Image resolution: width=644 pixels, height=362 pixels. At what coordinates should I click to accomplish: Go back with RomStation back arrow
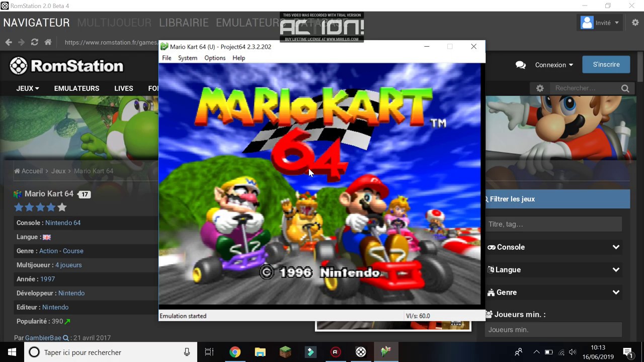pyautogui.click(x=9, y=42)
